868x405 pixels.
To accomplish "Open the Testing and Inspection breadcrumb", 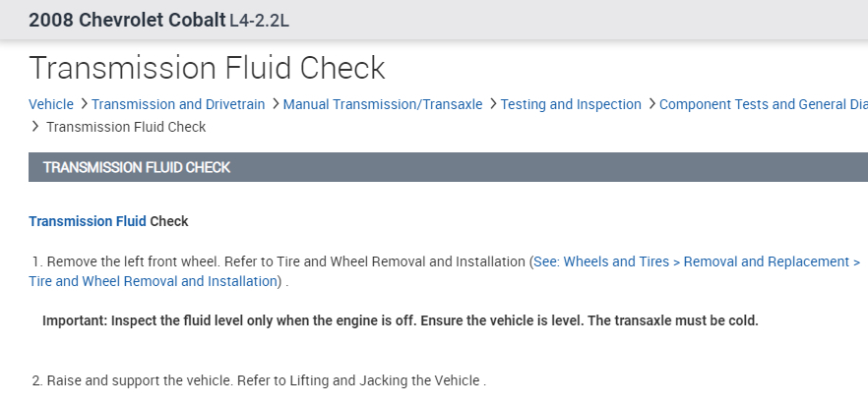I will point(571,104).
